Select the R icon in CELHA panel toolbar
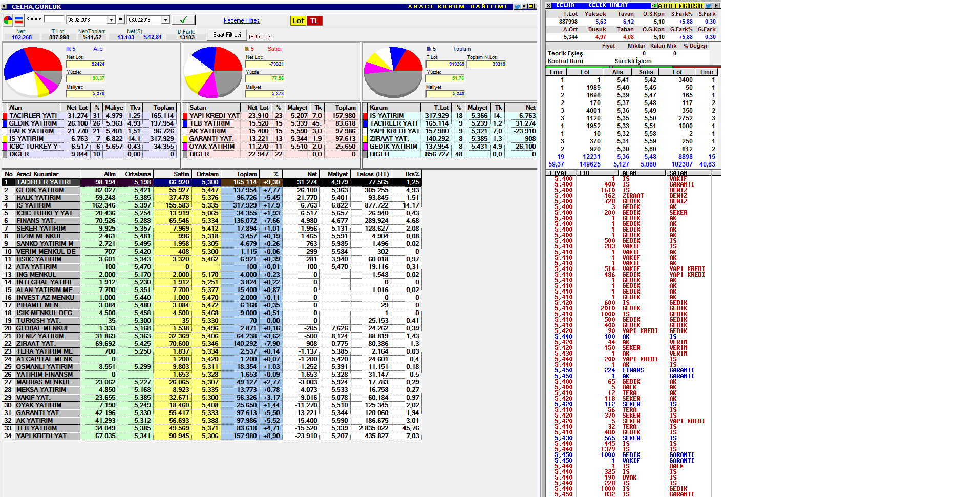This screenshot has width=980, height=497. (701, 6)
